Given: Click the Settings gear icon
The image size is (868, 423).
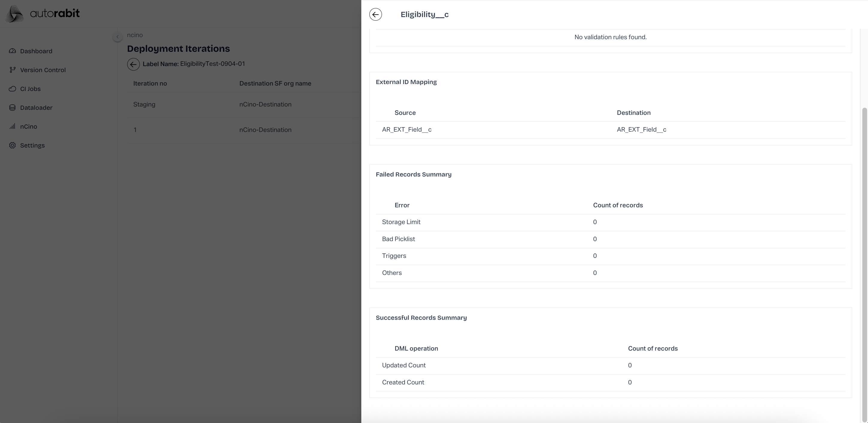Looking at the screenshot, I should coord(13,145).
